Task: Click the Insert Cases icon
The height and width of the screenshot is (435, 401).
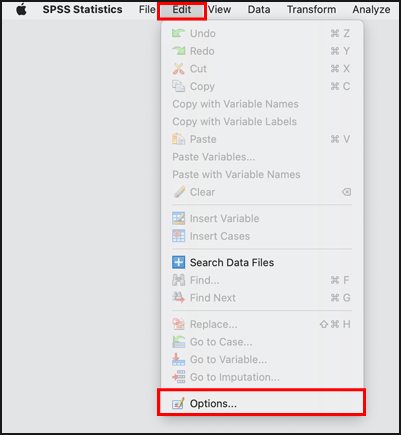Action: pyautogui.click(x=178, y=236)
